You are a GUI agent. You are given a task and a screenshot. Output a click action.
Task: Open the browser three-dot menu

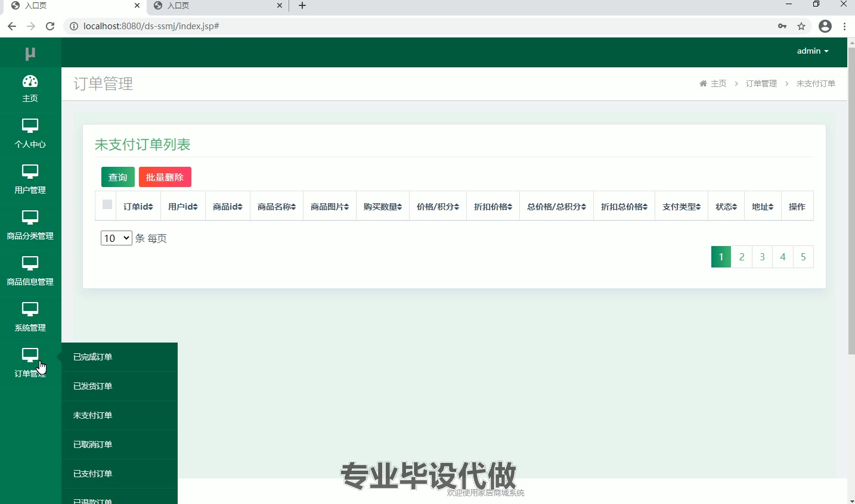click(x=845, y=26)
